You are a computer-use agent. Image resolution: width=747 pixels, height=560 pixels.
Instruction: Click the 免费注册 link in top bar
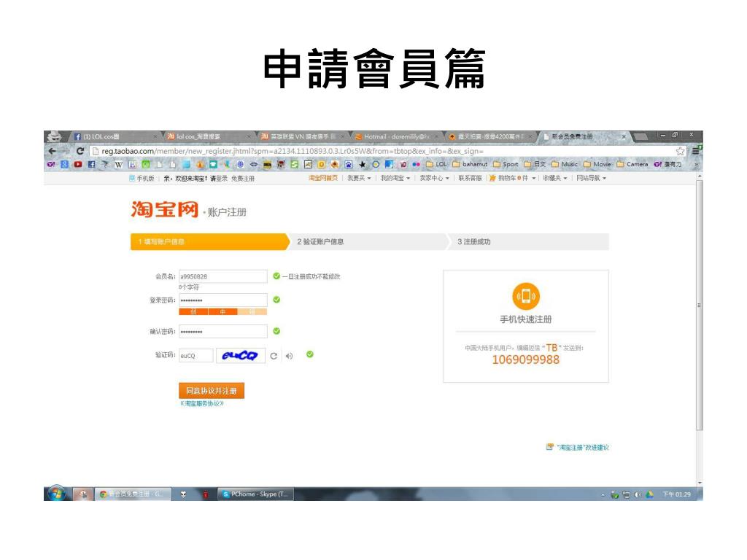click(x=243, y=178)
